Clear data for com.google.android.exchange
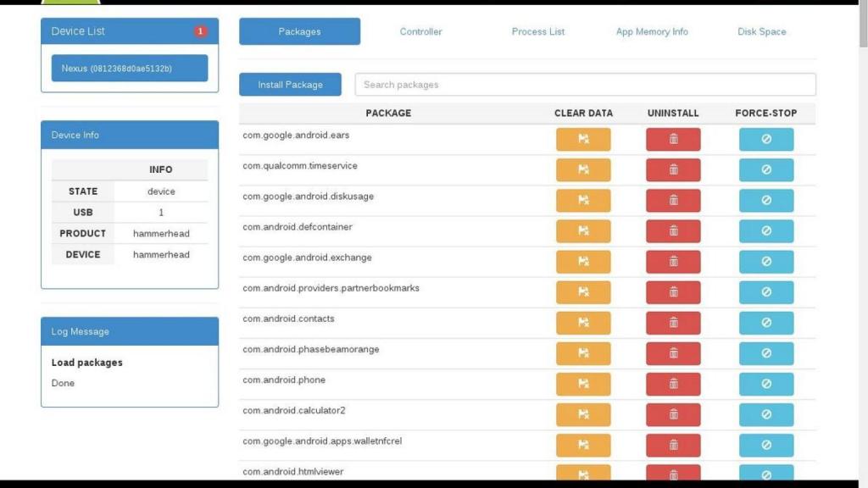 [x=583, y=261]
